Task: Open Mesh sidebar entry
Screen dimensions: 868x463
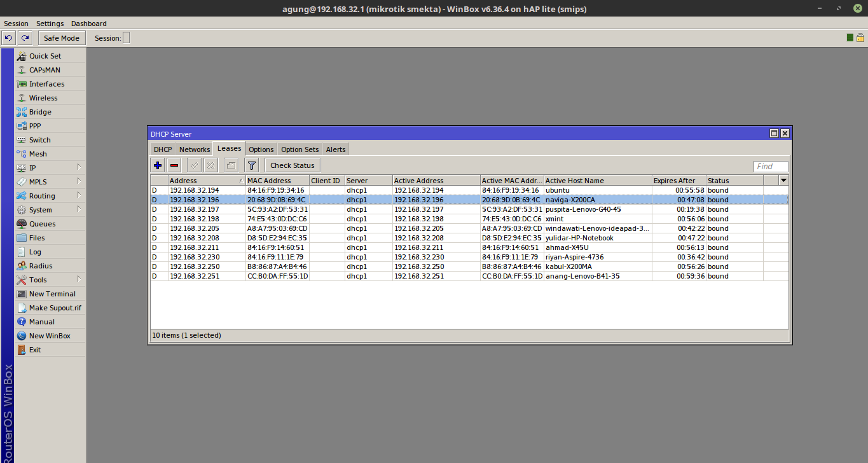Action: pyautogui.click(x=50, y=154)
